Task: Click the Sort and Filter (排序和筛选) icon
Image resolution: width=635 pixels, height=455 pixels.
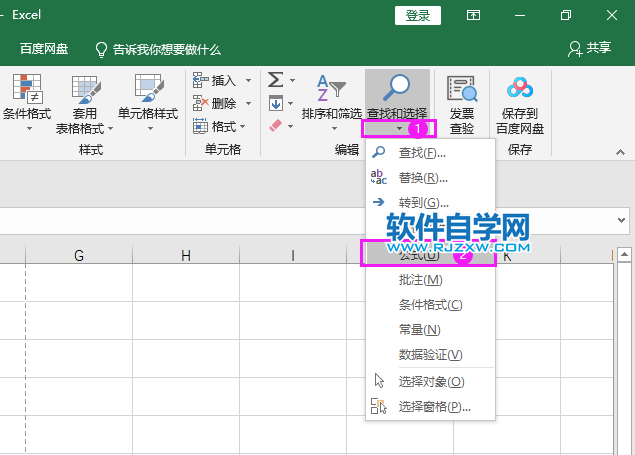Action: [331, 90]
